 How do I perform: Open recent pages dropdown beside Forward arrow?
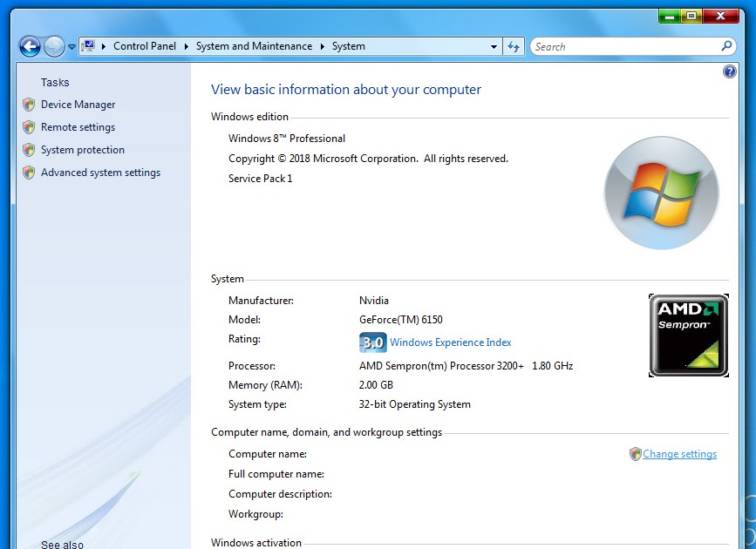[72, 47]
